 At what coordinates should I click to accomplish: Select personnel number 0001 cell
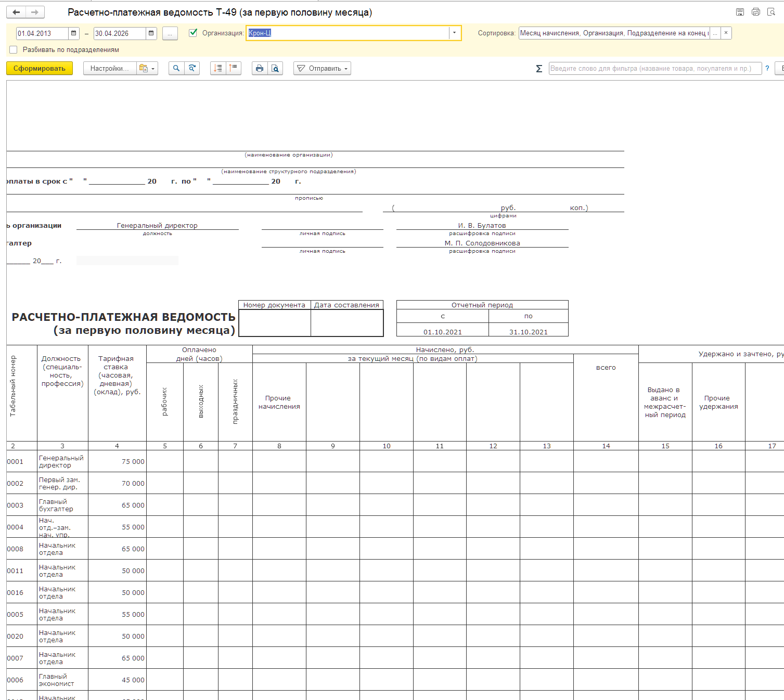click(x=22, y=461)
